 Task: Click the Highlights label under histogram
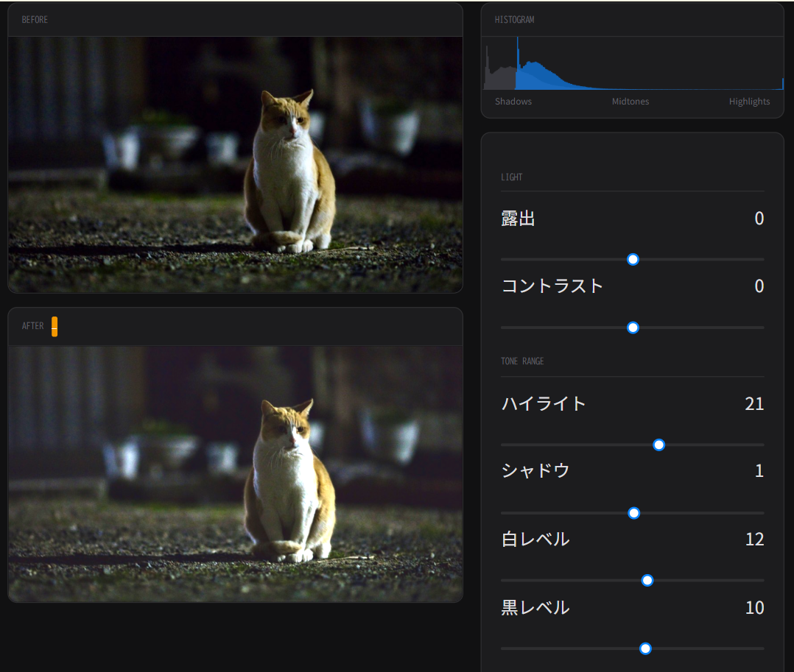(749, 102)
